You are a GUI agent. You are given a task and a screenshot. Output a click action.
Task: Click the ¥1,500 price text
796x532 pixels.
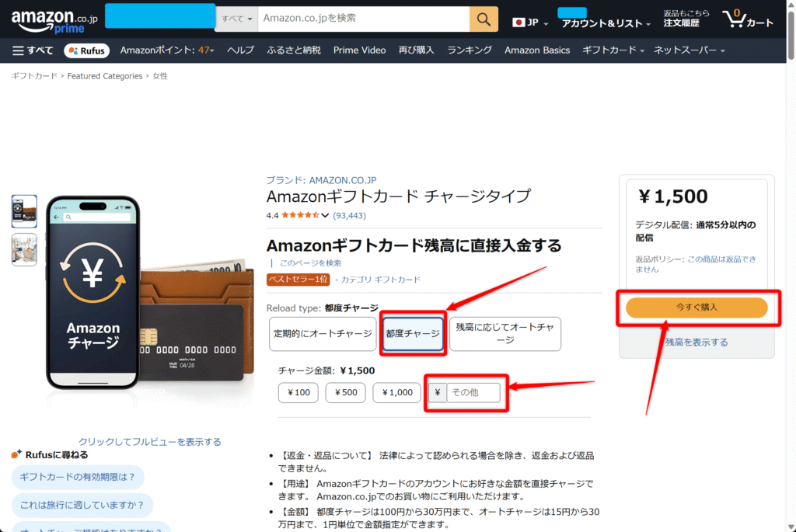(x=672, y=196)
